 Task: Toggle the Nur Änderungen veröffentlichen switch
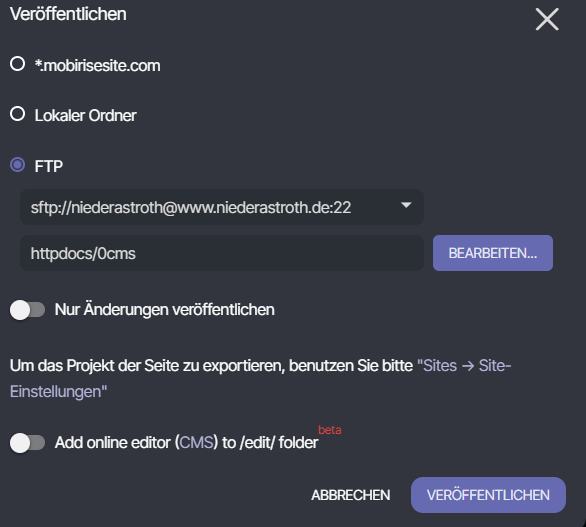tap(27, 310)
